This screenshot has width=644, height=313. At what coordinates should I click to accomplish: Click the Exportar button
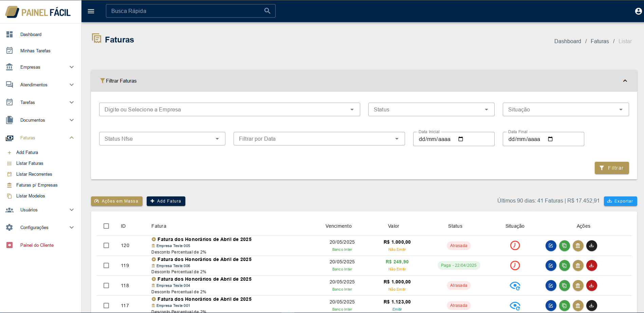620,201
